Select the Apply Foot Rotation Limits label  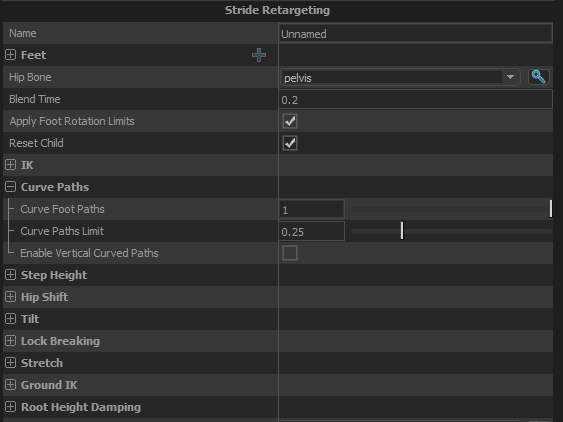coord(72,121)
